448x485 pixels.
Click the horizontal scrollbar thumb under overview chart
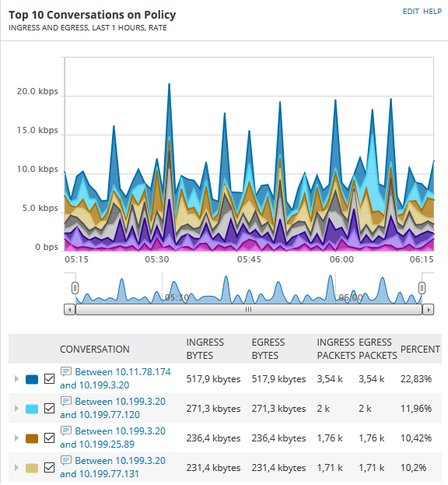pos(249,309)
